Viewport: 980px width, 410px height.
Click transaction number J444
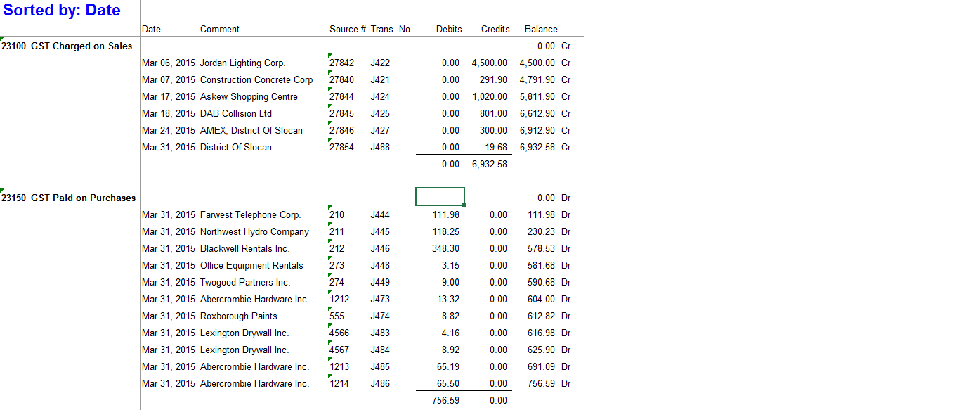380,214
